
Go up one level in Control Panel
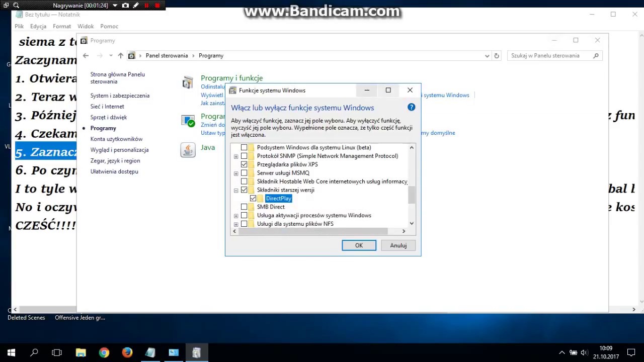(120, 56)
